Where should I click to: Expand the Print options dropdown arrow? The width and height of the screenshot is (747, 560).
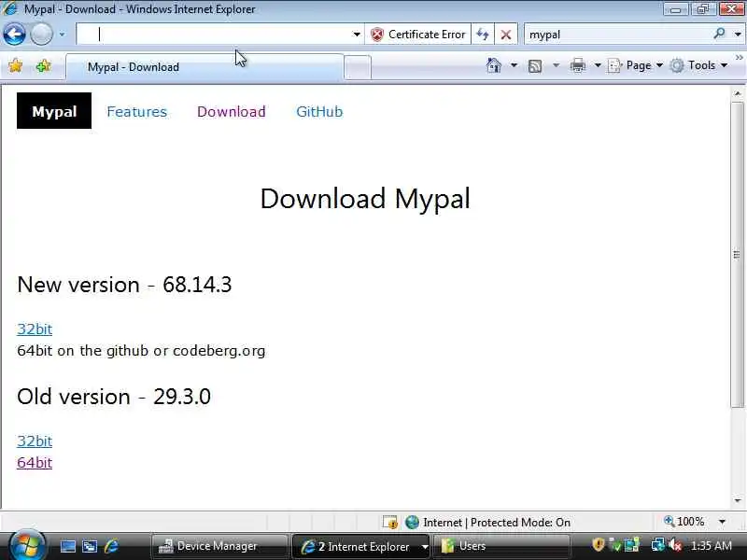pyautogui.click(x=598, y=65)
